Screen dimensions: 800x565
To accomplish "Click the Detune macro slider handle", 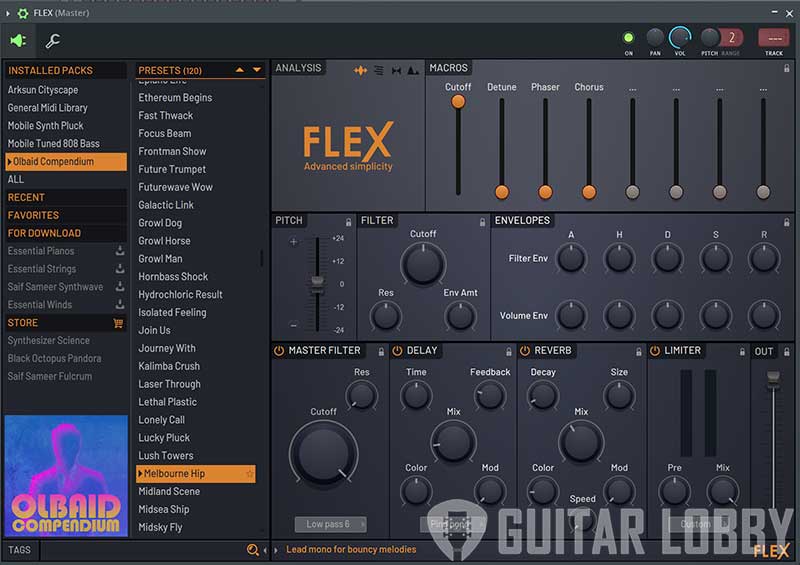I will click(x=502, y=192).
